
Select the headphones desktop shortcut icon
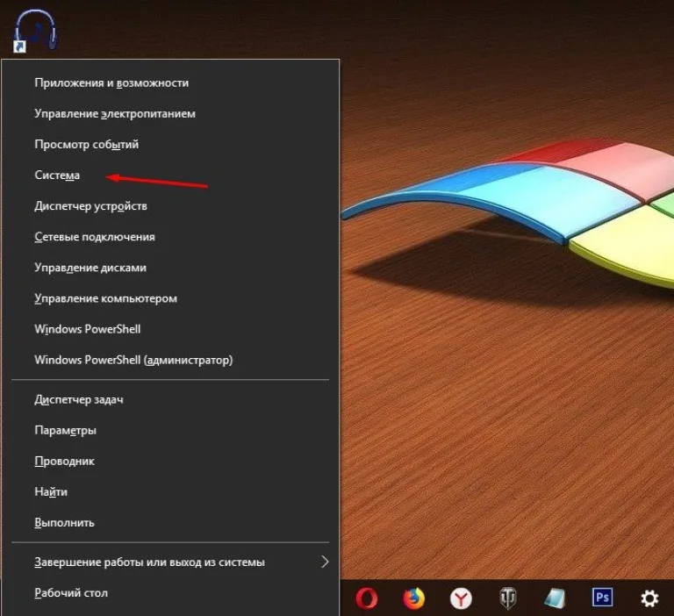tap(35, 31)
